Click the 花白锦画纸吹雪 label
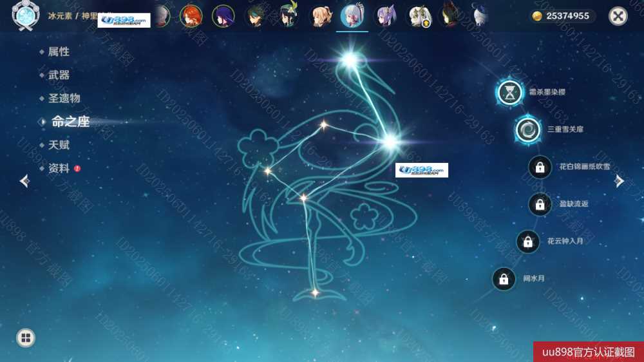 585,166
